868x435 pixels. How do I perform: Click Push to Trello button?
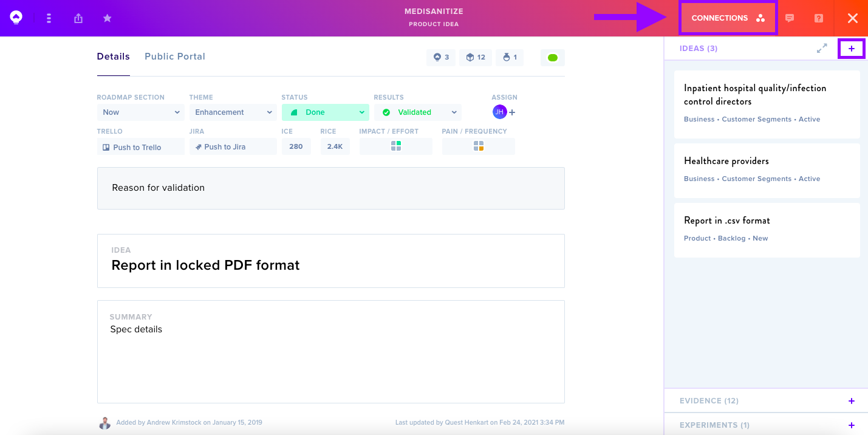coord(141,146)
